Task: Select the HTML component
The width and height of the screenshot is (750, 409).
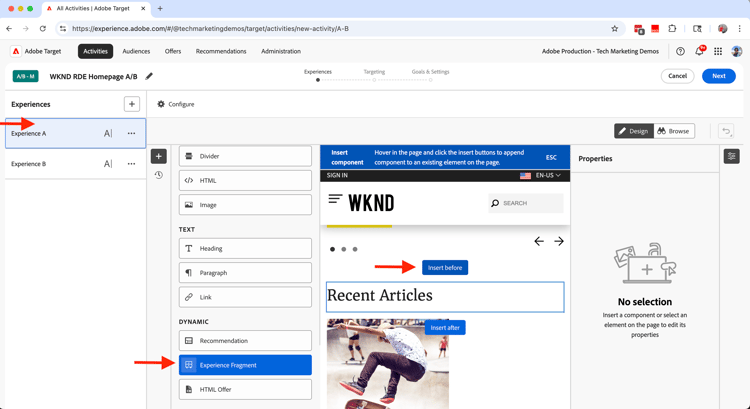Action: point(245,180)
